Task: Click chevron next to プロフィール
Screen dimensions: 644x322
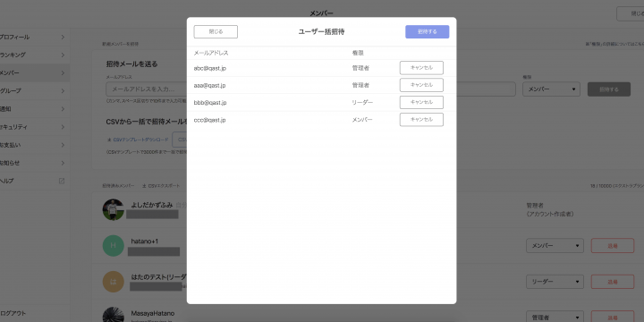Action: coord(63,37)
